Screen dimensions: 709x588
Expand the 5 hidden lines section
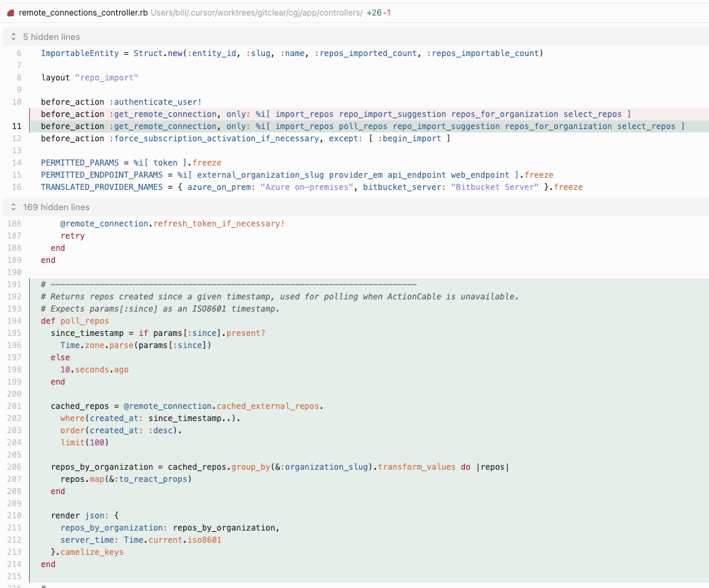coord(51,36)
